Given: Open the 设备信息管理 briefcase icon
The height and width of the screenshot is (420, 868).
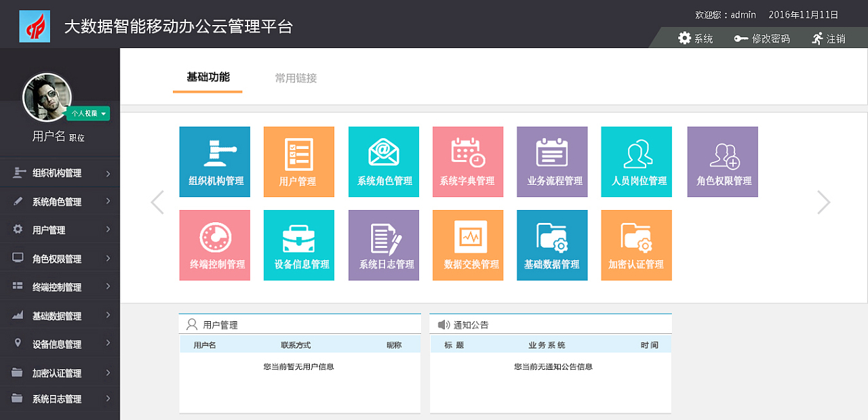Looking at the screenshot, I should [298, 245].
